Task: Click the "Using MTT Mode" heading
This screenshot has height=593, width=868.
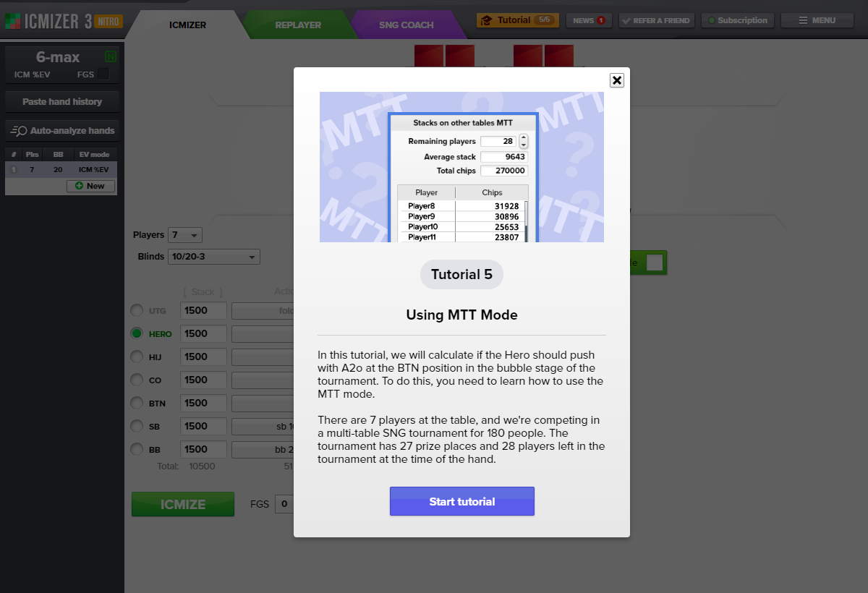Action: (x=461, y=315)
